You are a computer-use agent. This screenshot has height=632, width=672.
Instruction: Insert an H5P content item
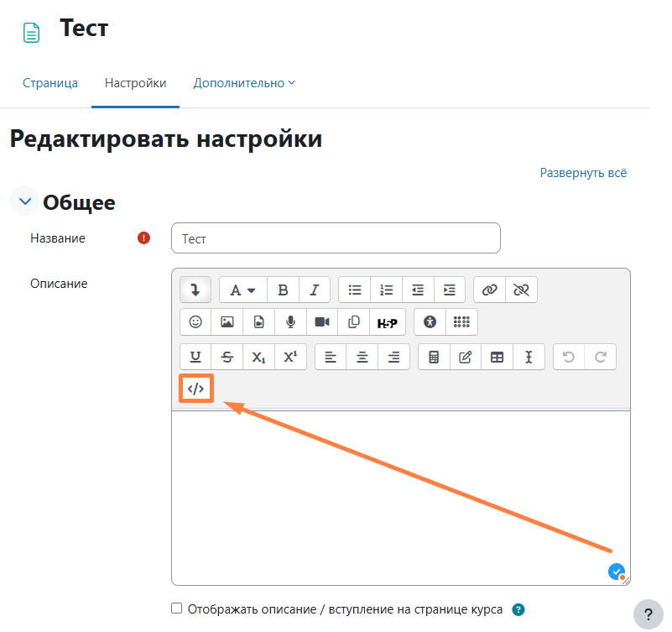(x=387, y=322)
